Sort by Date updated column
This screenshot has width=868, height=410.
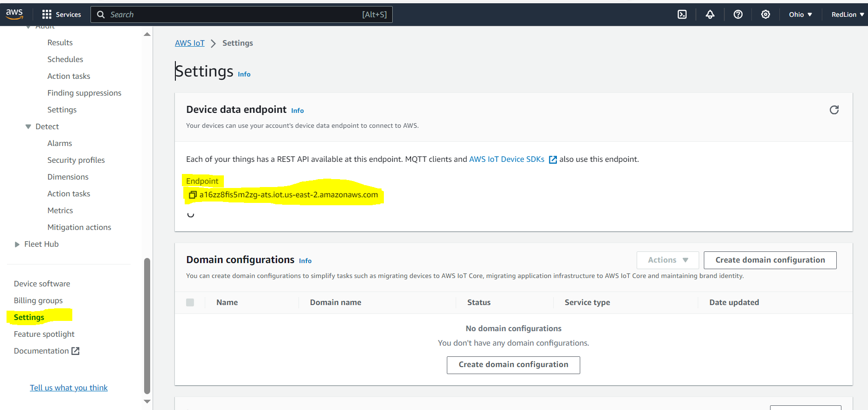[x=734, y=302]
